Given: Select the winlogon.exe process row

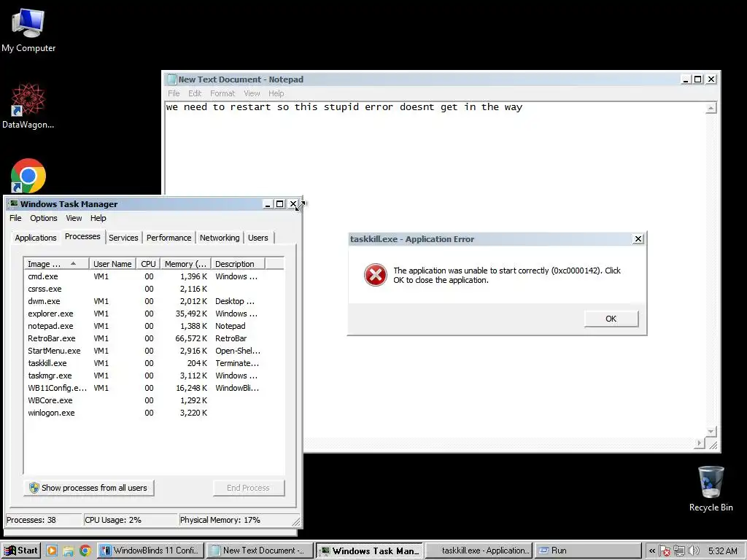Looking at the screenshot, I should tap(153, 413).
